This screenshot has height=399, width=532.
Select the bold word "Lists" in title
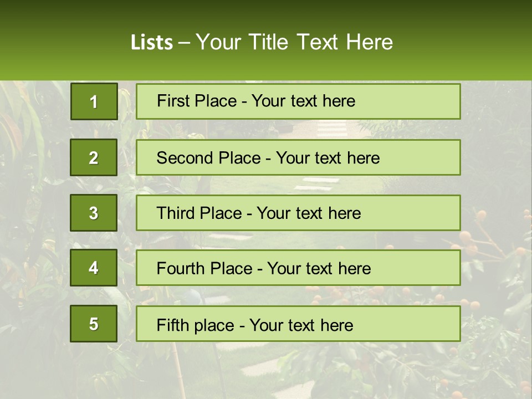tap(152, 43)
